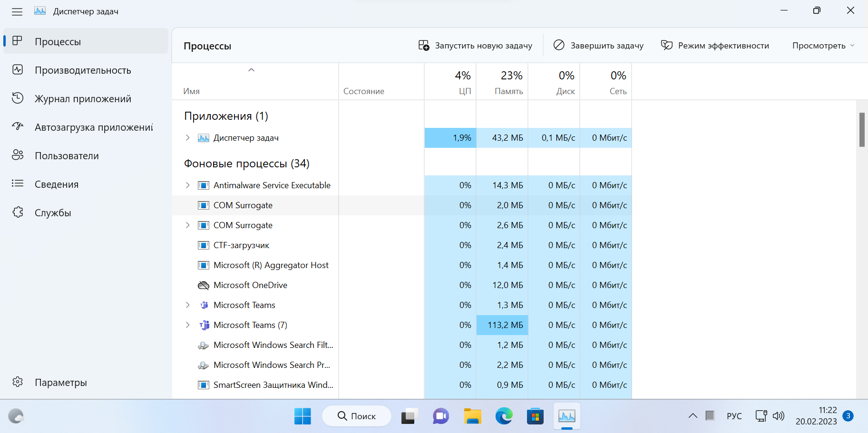Viewport: 868px width, 433px height.
Task: Click Завершить задачу button
Action: pos(598,46)
